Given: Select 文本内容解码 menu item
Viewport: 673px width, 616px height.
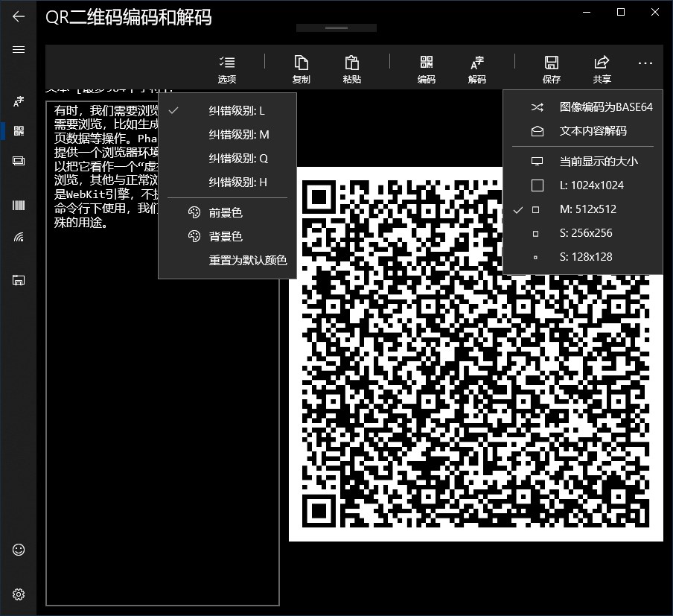Looking at the screenshot, I should click(x=583, y=131).
